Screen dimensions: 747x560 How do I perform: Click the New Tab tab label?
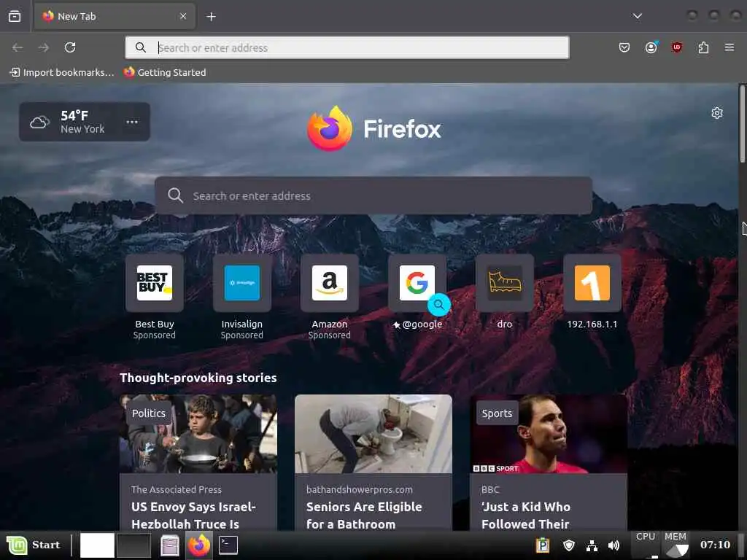tap(77, 16)
